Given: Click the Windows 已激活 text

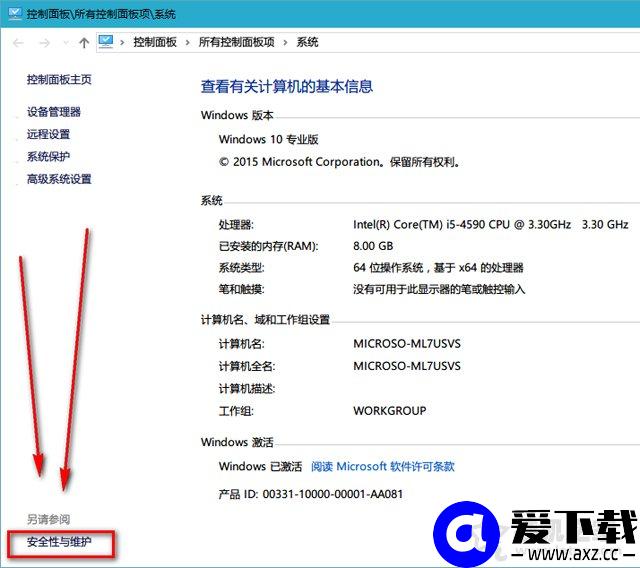Looking at the screenshot, I should [x=260, y=466].
